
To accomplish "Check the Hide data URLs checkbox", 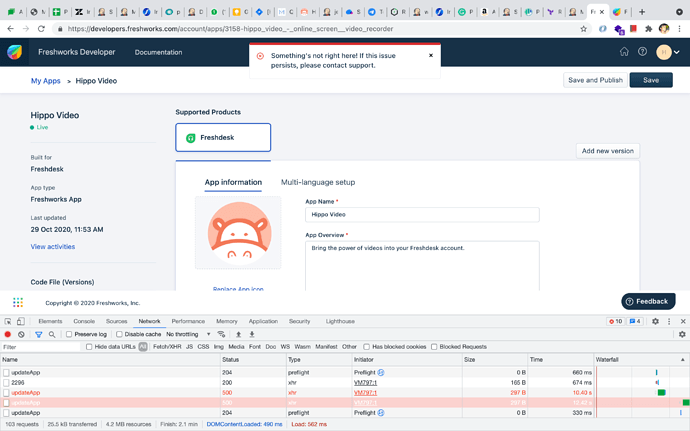I will 89,346.
